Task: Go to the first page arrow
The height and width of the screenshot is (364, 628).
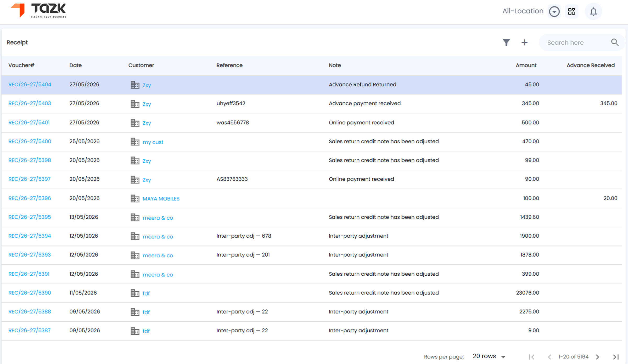Action: 531,357
